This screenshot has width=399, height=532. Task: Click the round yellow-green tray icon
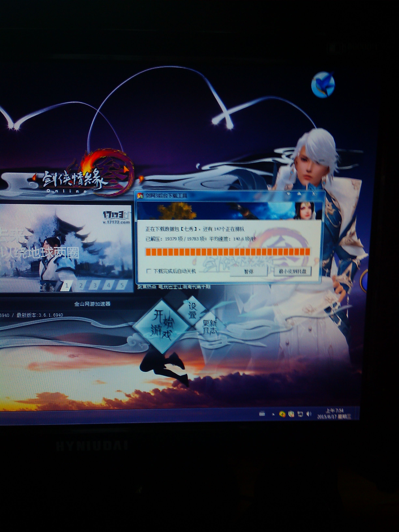(282, 414)
